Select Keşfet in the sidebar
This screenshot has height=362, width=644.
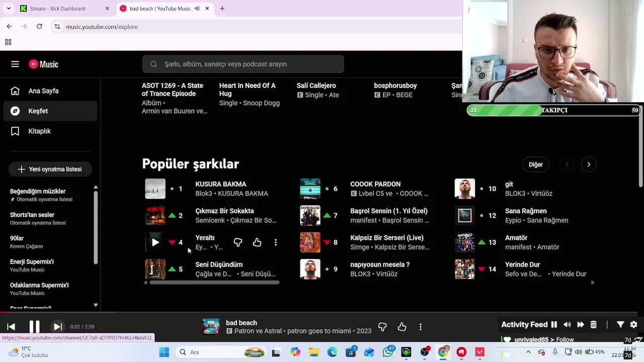point(50,111)
